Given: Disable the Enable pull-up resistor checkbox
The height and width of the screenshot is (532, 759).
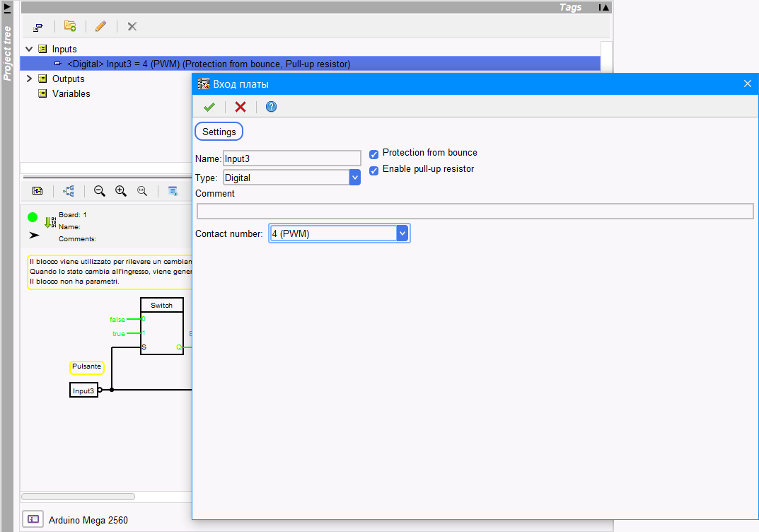Looking at the screenshot, I should point(374,170).
